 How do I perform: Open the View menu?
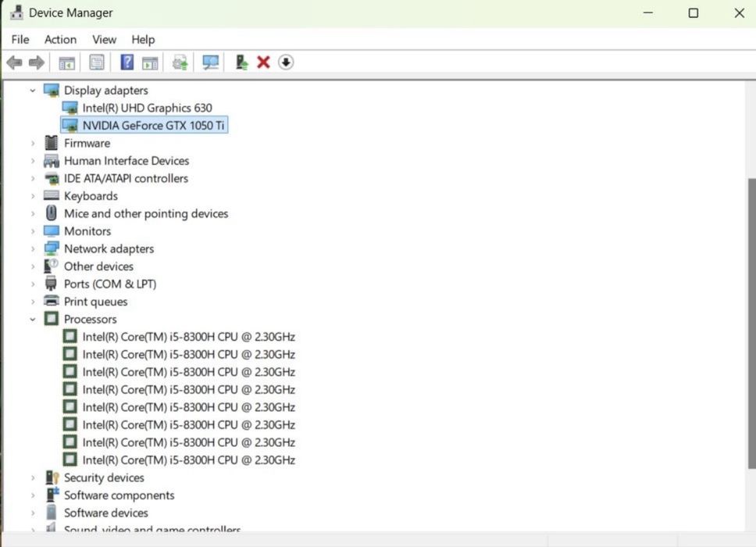tap(104, 40)
